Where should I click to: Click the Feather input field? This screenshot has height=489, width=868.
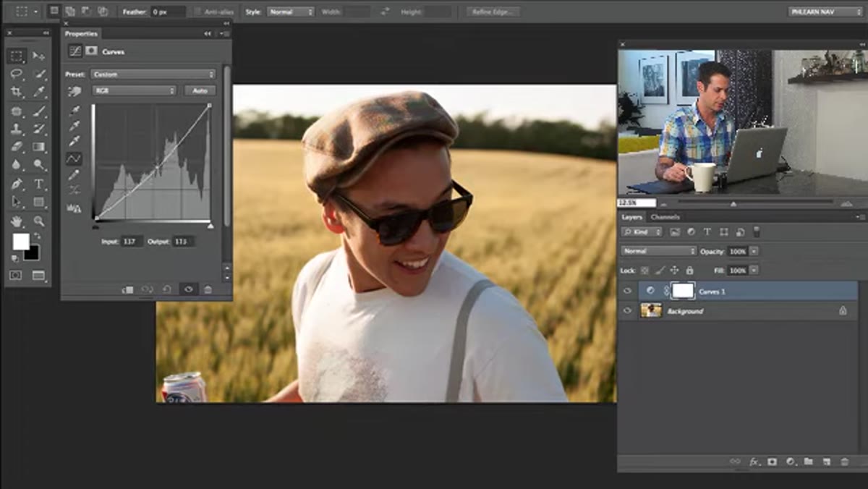tap(166, 12)
